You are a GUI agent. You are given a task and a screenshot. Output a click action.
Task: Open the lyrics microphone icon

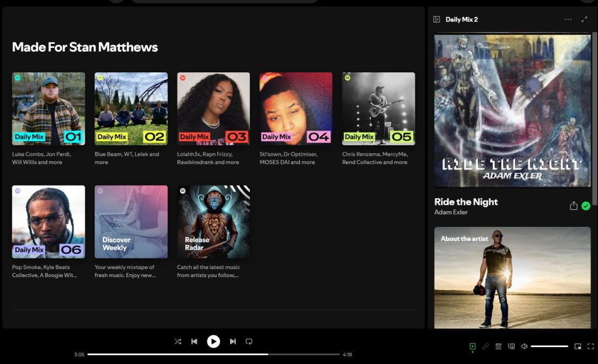(485, 346)
